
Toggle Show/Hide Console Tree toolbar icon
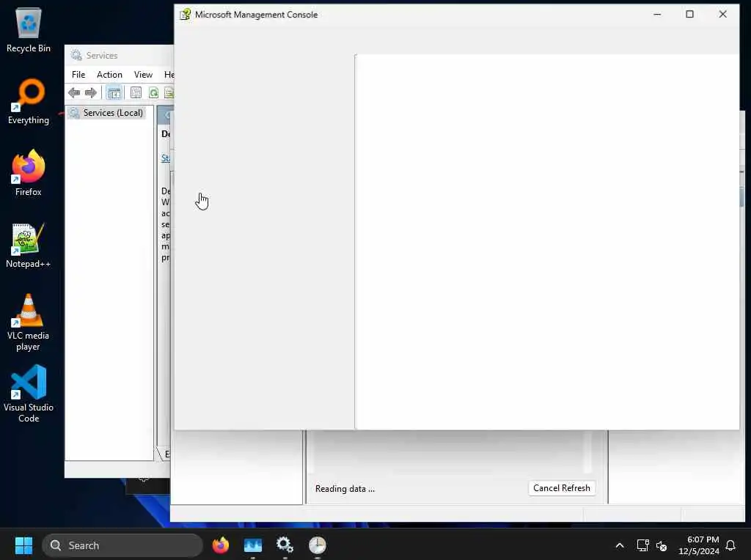[x=114, y=92]
